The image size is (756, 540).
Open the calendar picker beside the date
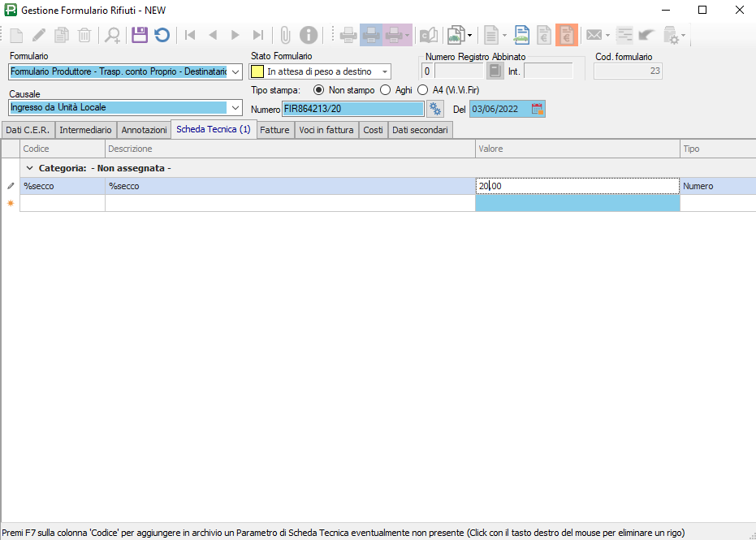[x=537, y=109]
